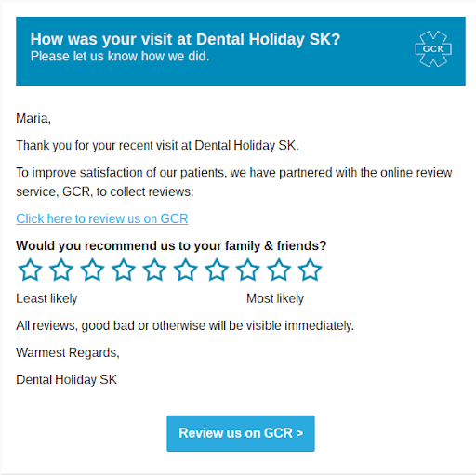Click the 'Maria,' greeting text
476x475 pixels.
(x=33, y=119)
